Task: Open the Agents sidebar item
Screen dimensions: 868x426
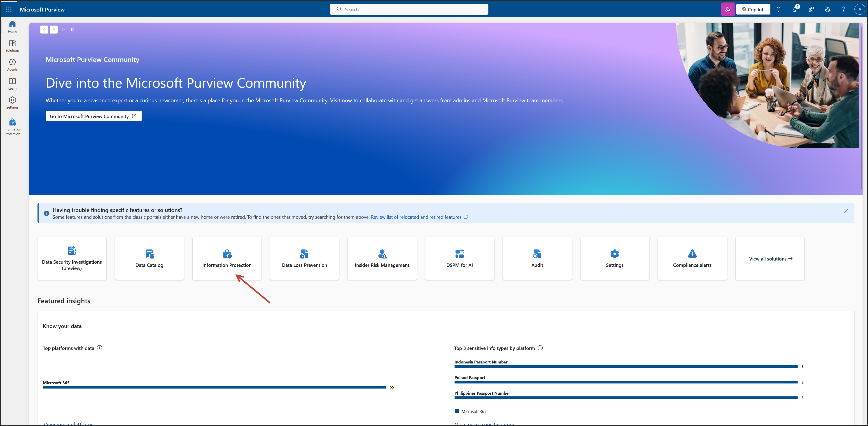Action: coord(12,65)
